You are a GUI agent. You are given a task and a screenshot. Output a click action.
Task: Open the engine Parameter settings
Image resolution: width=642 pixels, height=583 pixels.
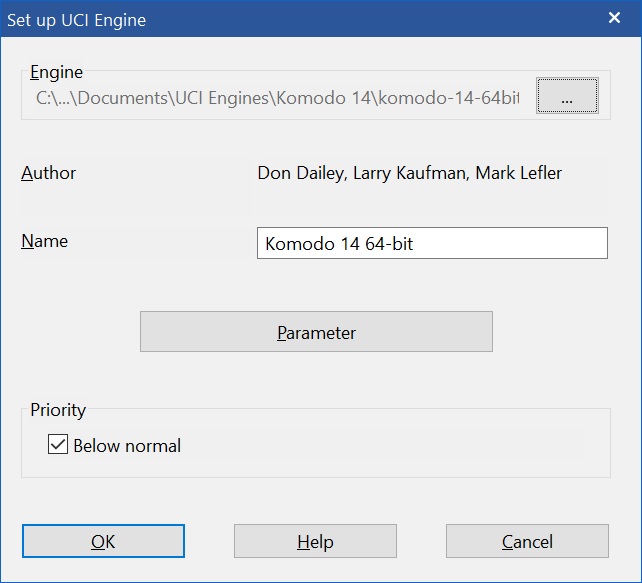[x=316, y=332]
